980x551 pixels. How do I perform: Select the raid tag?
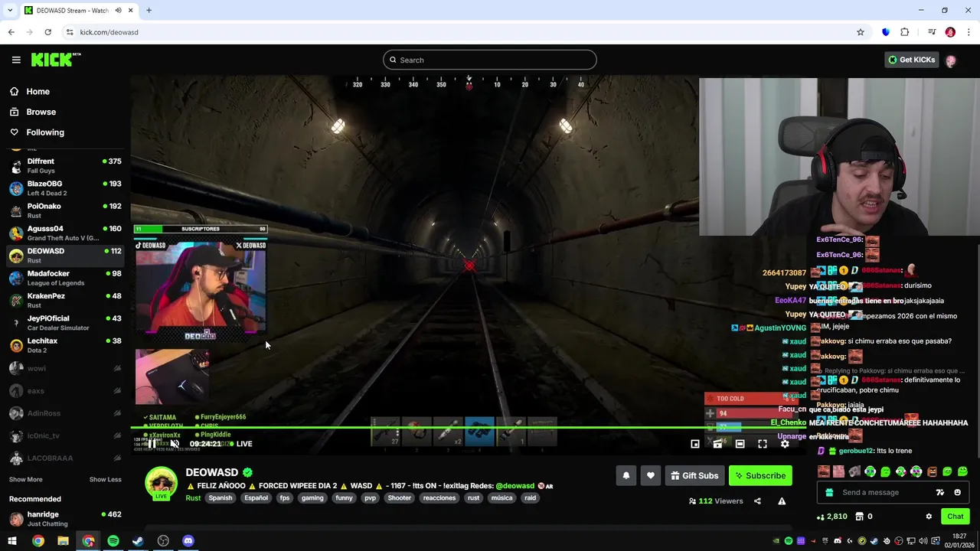click(x=530, y=498)
